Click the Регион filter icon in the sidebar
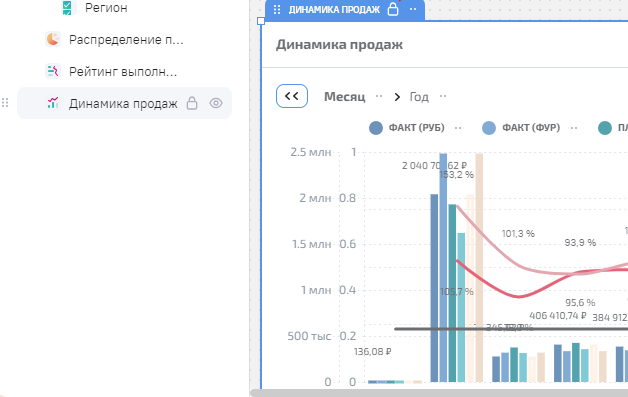 coord(67,7)
